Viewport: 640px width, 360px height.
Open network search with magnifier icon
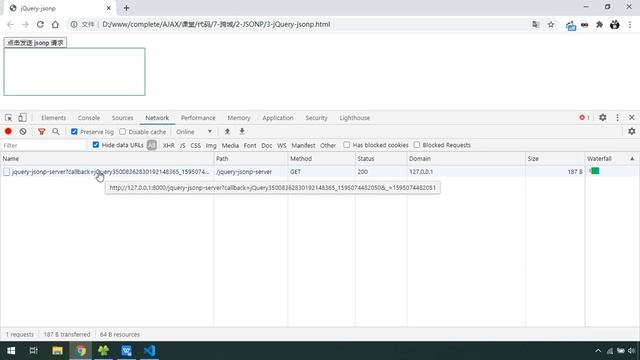(56, 131)
